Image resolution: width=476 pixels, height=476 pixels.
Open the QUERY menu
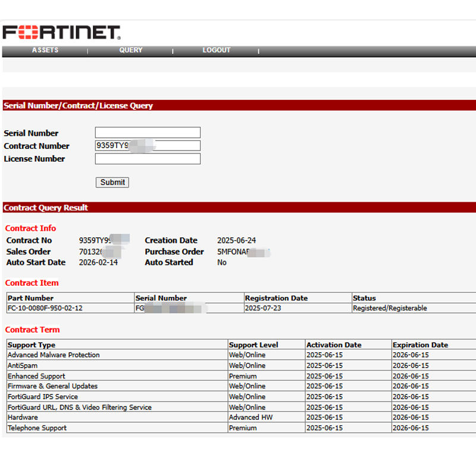click(x=131, y=51)
